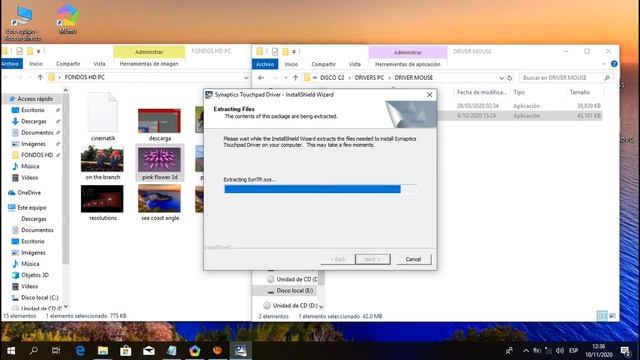Viewport: 640px width, 360px height.
Task: Open Compartir tab in FONDOS HD PC window
Action: (x=68, y=64)
